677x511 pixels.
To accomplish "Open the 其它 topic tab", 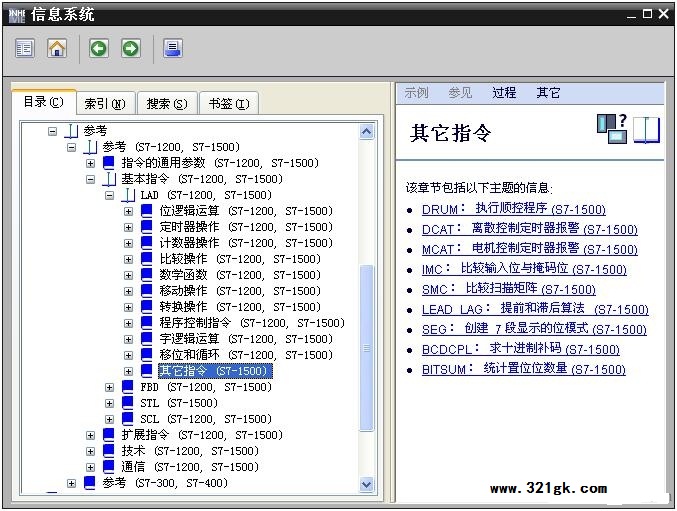I will coord(548,92).
